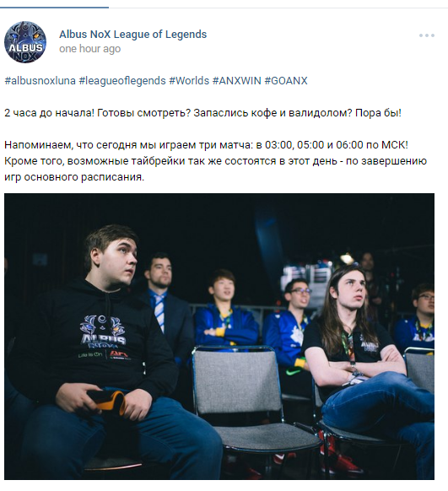
Task: Follow the #albusnoxluna hashtag
Action: (40, 81)
